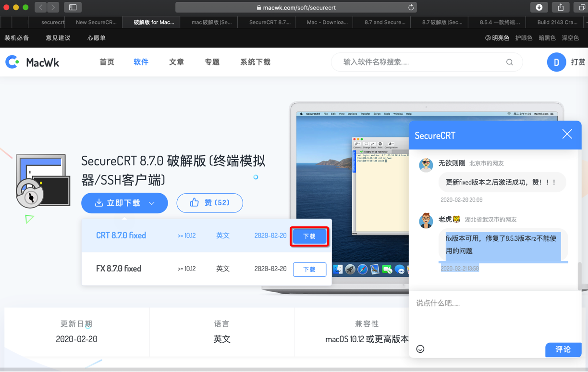This screenshot has height=372, width=588.
Task: Open Safari's Downloads list
Action: (539, 7)
